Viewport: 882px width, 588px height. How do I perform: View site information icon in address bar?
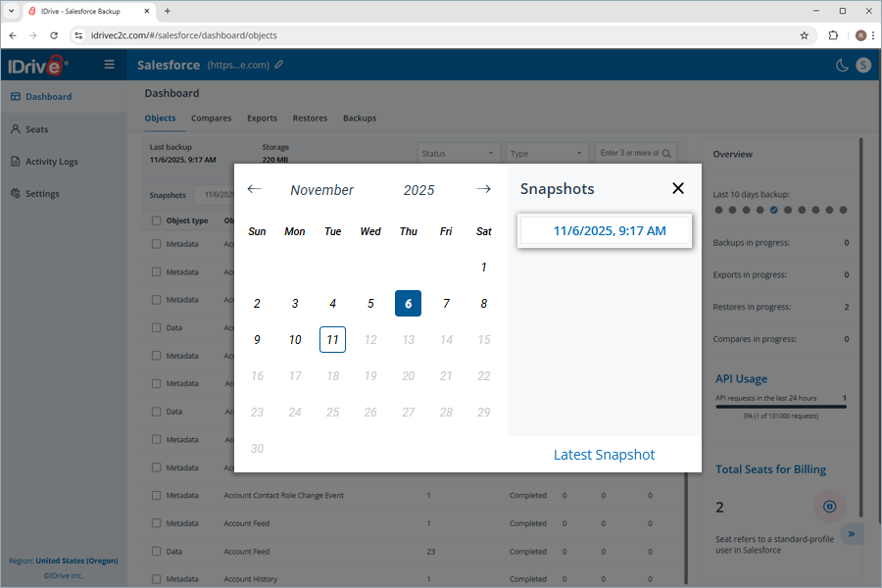[78, 35]
